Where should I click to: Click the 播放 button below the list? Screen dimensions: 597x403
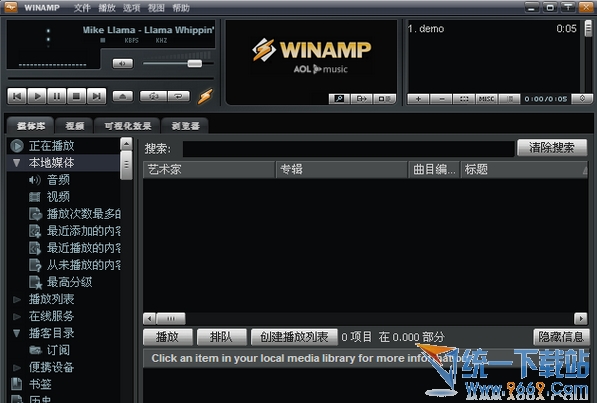tap(168, 337)
